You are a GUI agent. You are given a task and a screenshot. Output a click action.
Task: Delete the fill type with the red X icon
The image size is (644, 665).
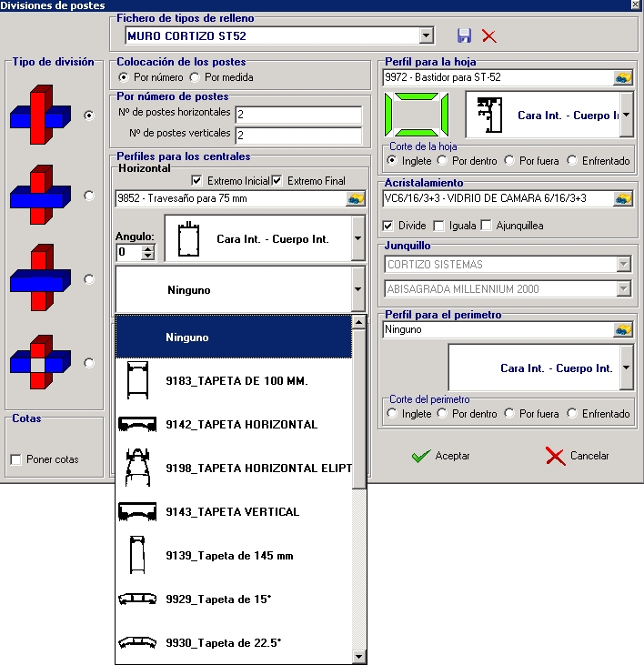[x=489, y=36]
